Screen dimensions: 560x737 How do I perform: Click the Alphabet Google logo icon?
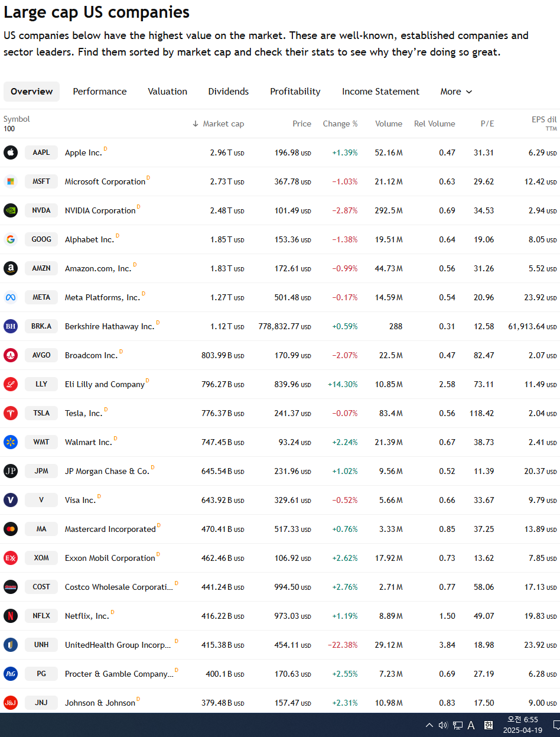11,239
